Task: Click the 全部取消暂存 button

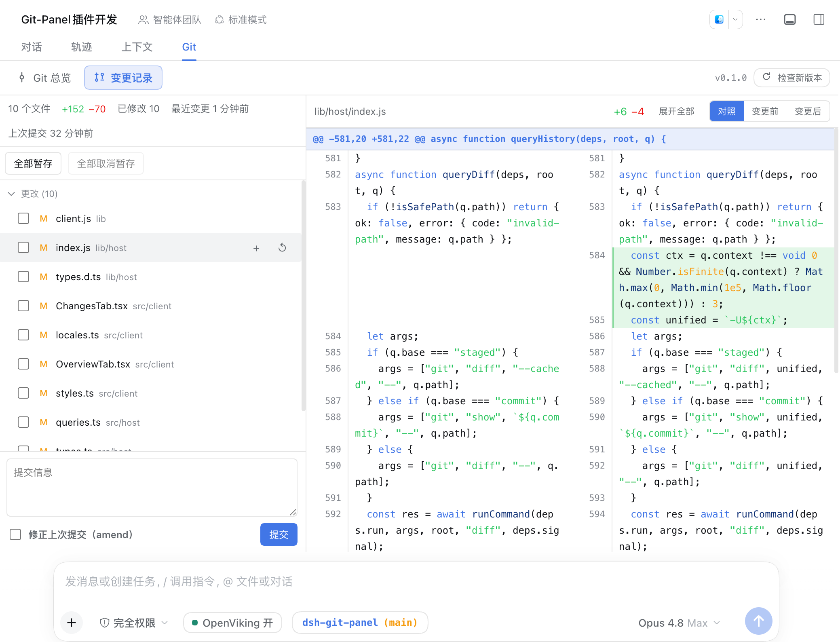Action: [106, 163]
